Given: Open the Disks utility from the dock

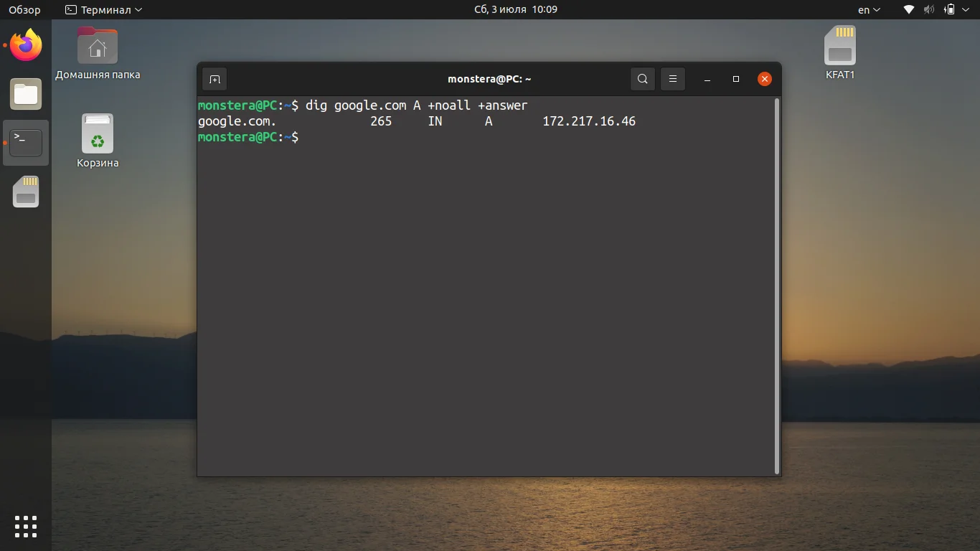Looking at the screenshot, I should click(x=26, y=192).
